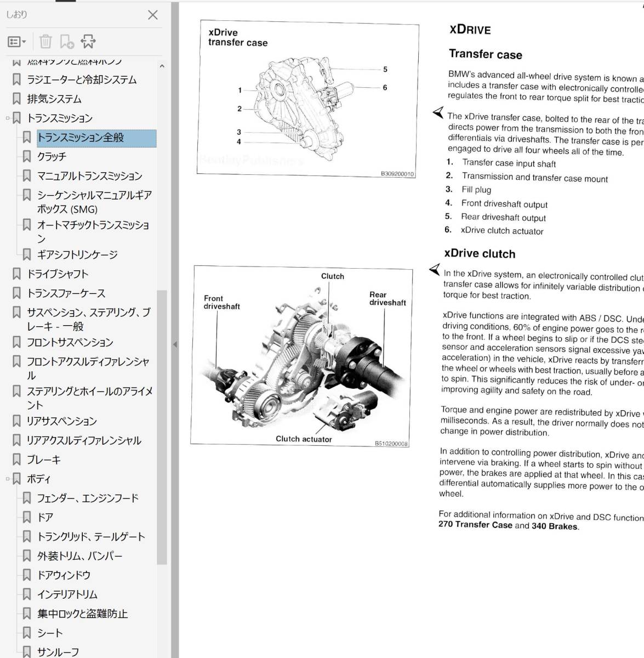The image size is (644, 658).
Task: Collapse the navigation pane with the arrow handle
Action: (175, 344)
